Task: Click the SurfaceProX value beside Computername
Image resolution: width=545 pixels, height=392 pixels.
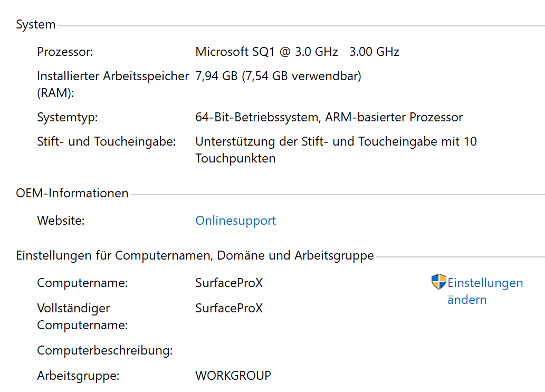Action: click(x=229, y=283)
